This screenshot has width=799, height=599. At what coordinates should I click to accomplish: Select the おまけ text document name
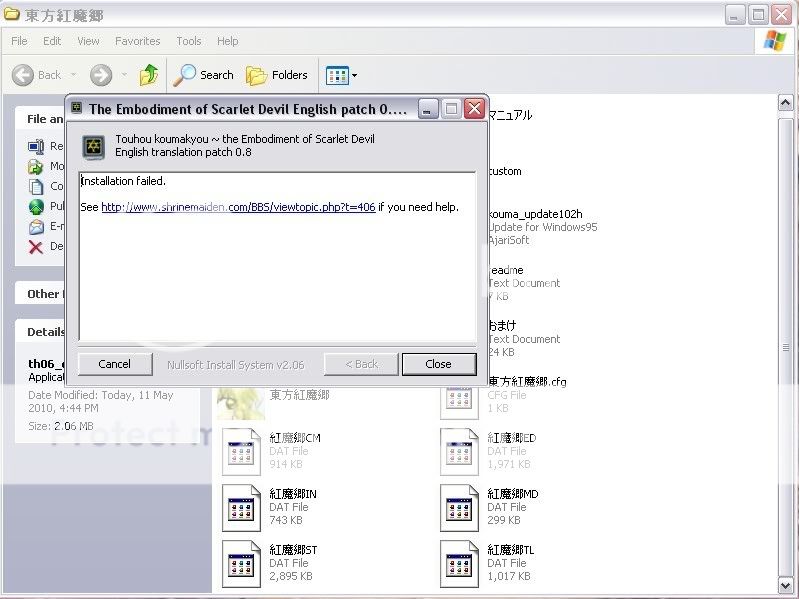(502, 325)
